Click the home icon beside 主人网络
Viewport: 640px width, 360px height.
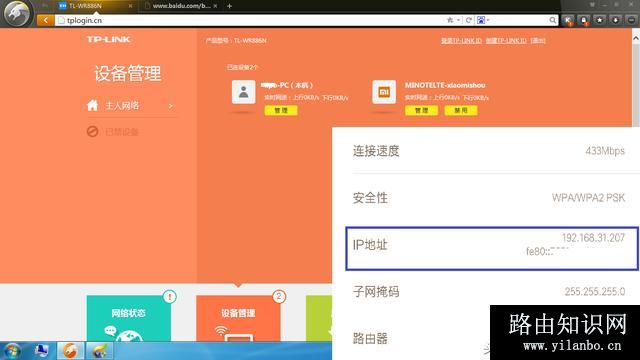point(93,105)
